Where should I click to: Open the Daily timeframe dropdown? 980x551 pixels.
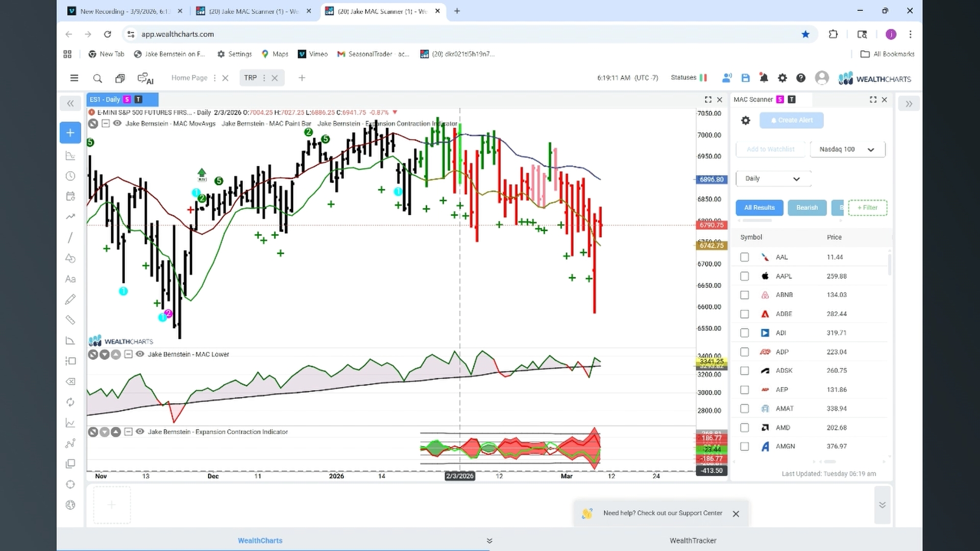click(x=773, y=179)
